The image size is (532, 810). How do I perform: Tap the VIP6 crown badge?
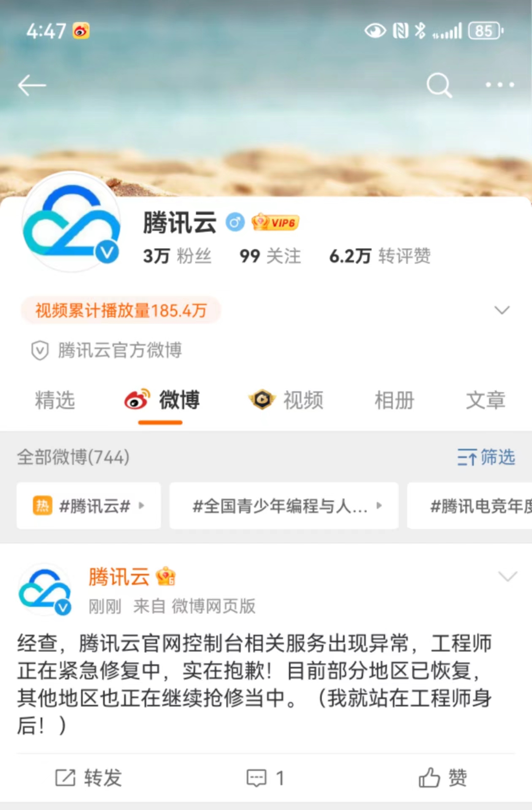pyautogui.click(x=275, y=222)
